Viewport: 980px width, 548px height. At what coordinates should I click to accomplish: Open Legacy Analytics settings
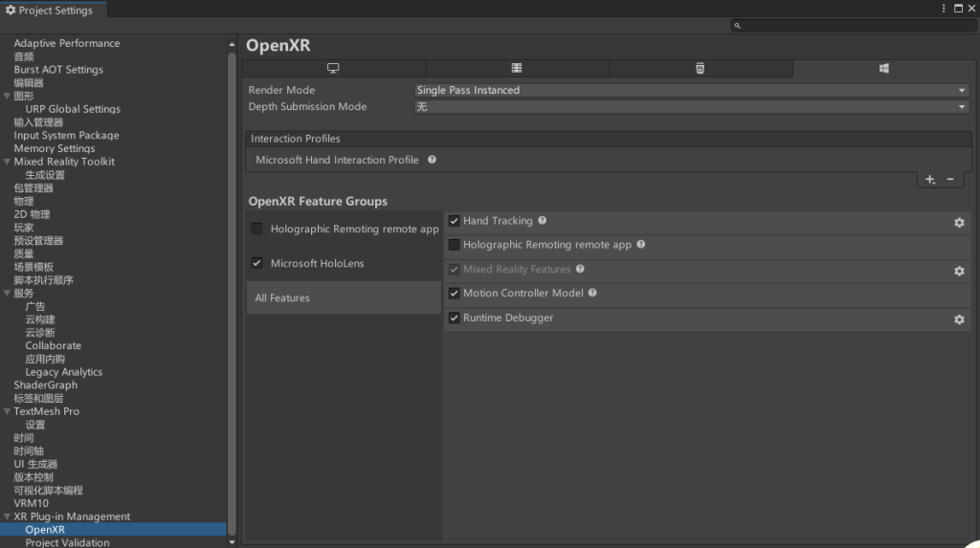click(x=64, y=372)
